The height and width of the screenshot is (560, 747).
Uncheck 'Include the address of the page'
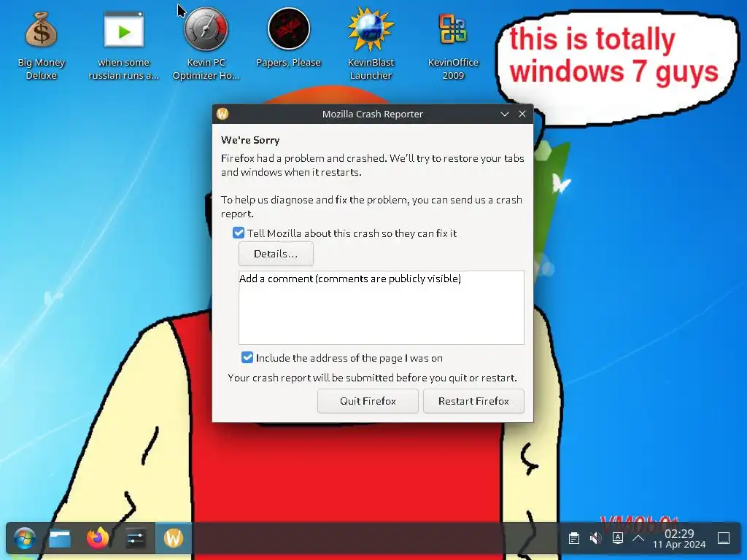(247, 357)
